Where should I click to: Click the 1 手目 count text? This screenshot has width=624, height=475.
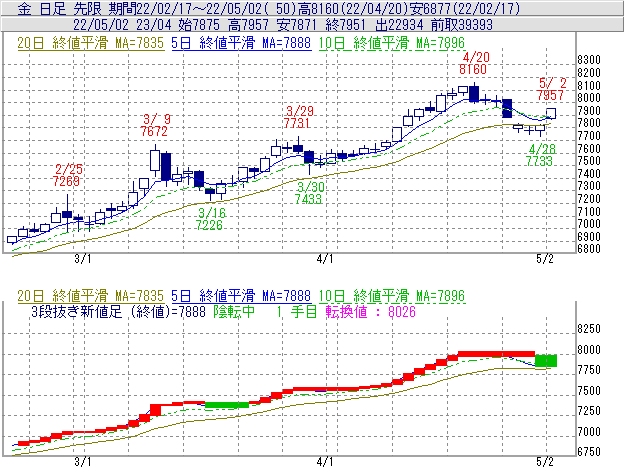click(296, 311)
